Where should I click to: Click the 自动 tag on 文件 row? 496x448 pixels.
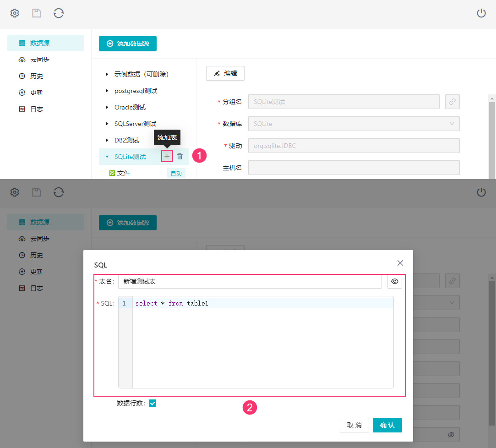click(x=176, y=173)
